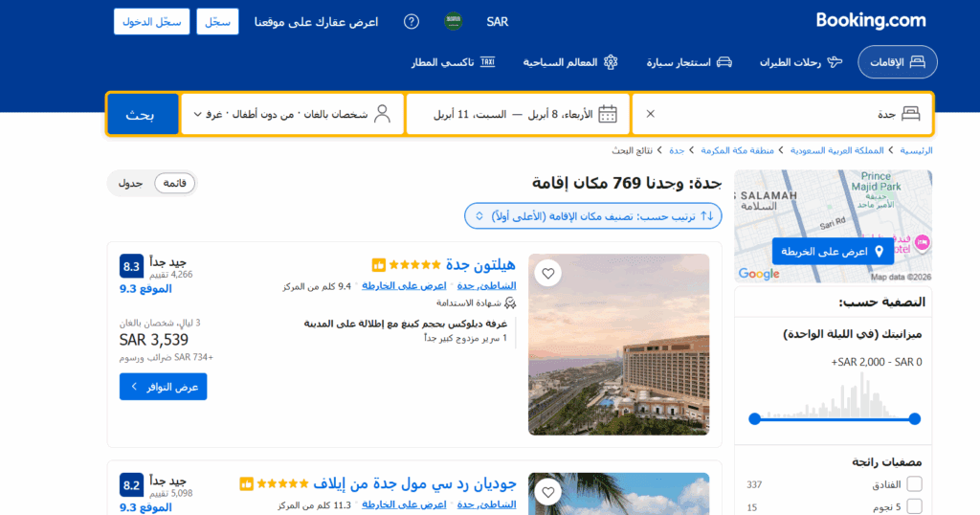The width and height of the screenshot is (980, 515).
Task: Save هيلتون جدة with heart icon
Action: [548, 273]
